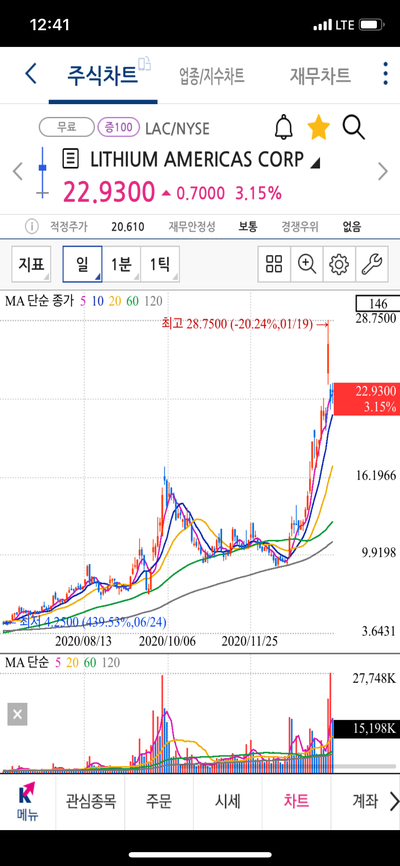Tap the info circle icon

click(31, 226)
